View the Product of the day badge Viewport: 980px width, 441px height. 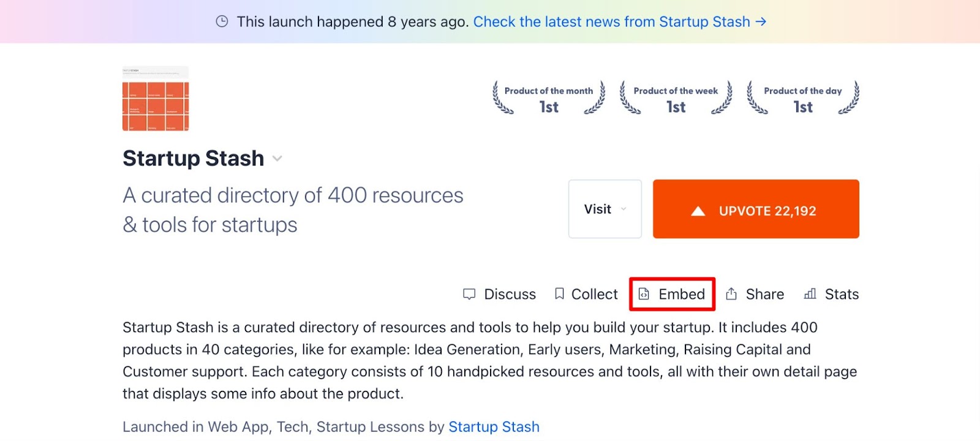pyautogui.click(x=803, y=98)
